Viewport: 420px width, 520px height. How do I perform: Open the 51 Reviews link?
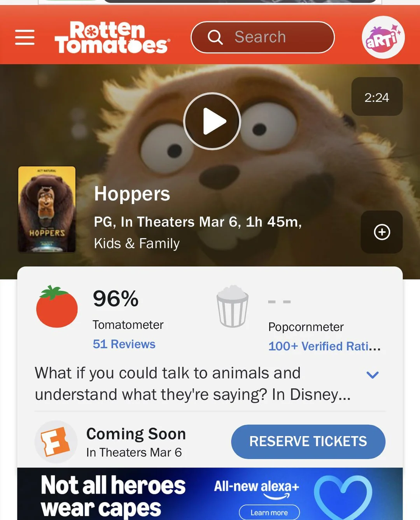tap(124, 344)
